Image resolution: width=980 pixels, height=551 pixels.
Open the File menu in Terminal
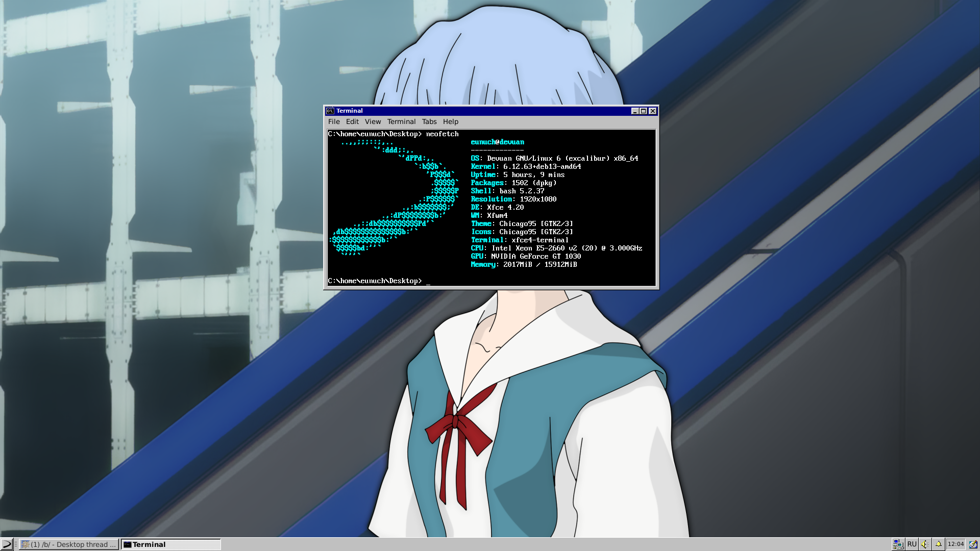pyautogui.click(x=334, y=121)
